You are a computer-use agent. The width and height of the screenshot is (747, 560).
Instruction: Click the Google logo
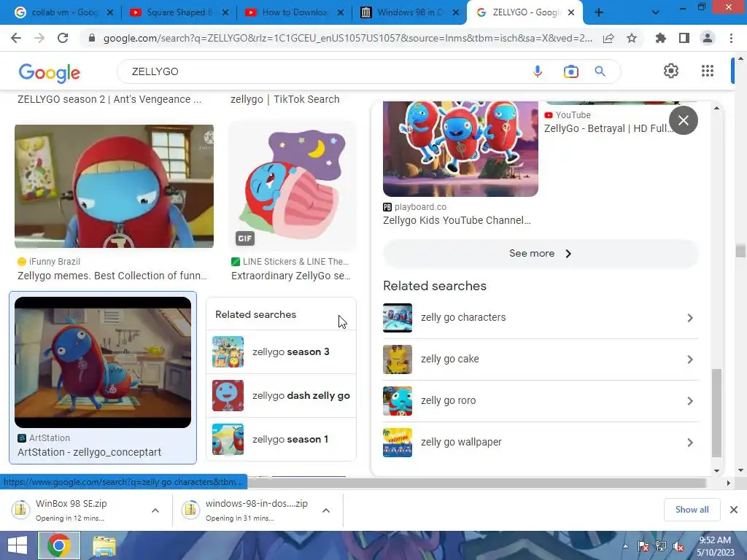(50, 72)
